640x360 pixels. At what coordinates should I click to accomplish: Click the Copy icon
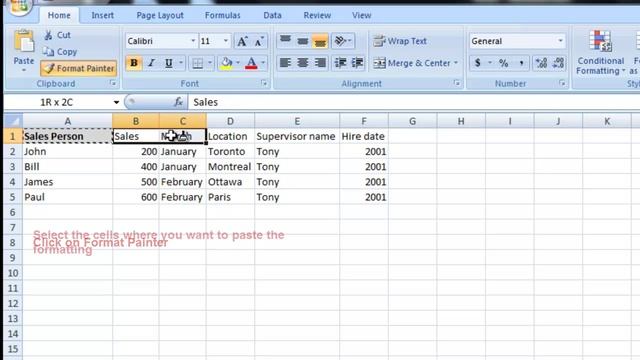48,52
